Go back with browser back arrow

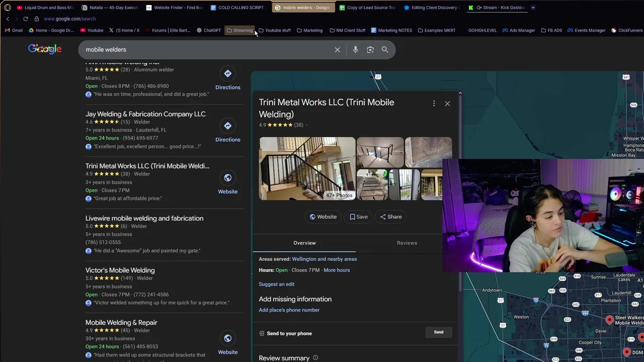pyautogui.click(x=8, y=19)
